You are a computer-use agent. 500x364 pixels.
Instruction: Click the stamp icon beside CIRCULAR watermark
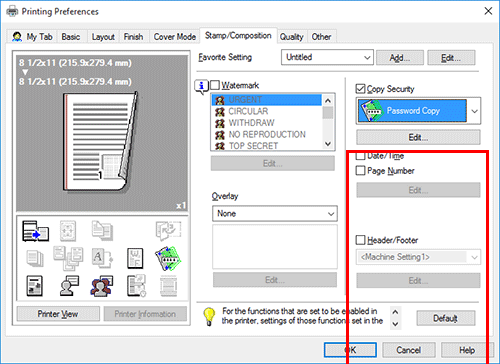220,111
